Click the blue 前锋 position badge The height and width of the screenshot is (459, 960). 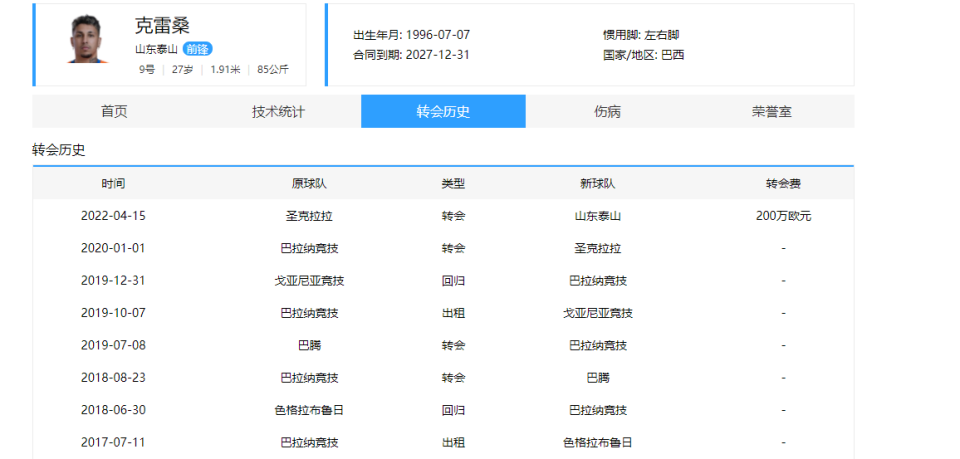197,49
